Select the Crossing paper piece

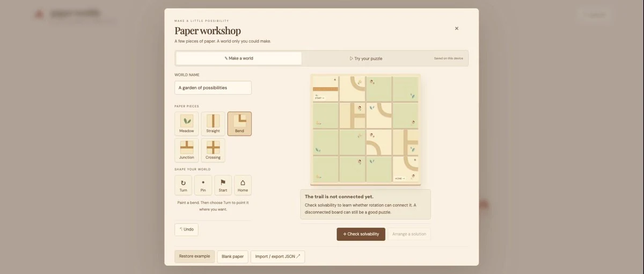(213, 150)
